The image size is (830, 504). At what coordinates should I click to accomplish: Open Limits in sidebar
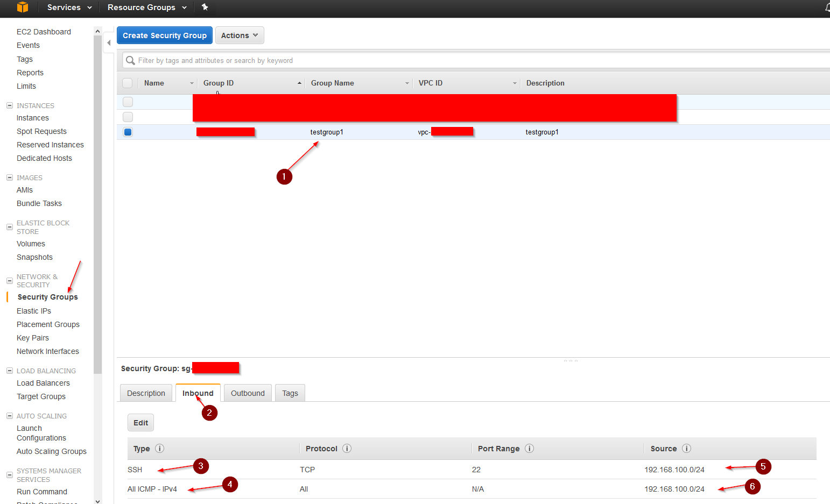(26, 86)
